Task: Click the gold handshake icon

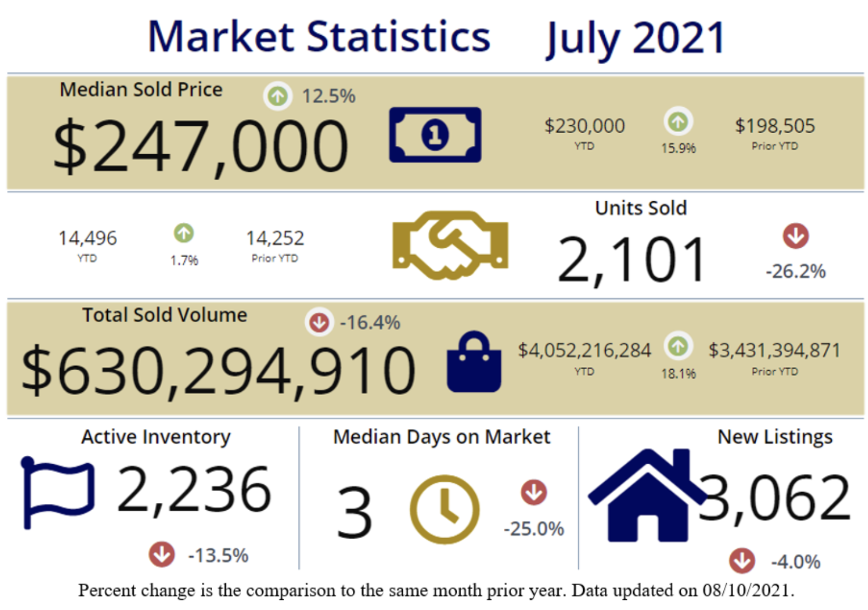Action: coord(450,245)
